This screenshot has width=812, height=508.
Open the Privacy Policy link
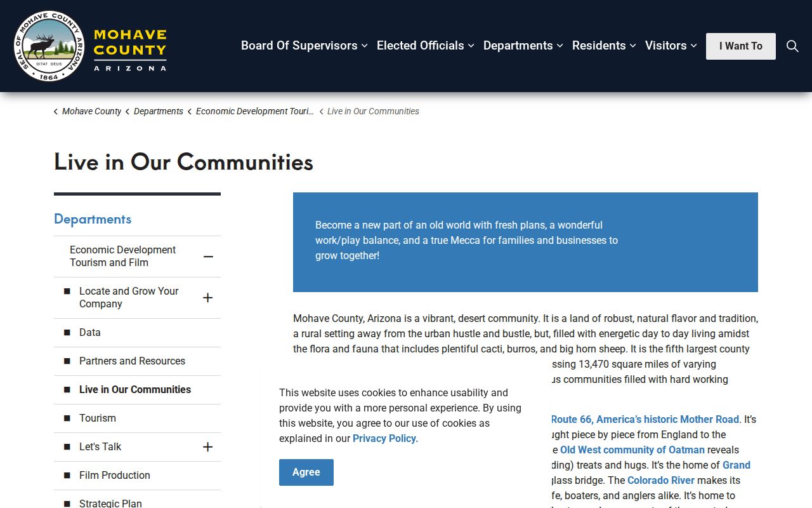click(384, 438)
